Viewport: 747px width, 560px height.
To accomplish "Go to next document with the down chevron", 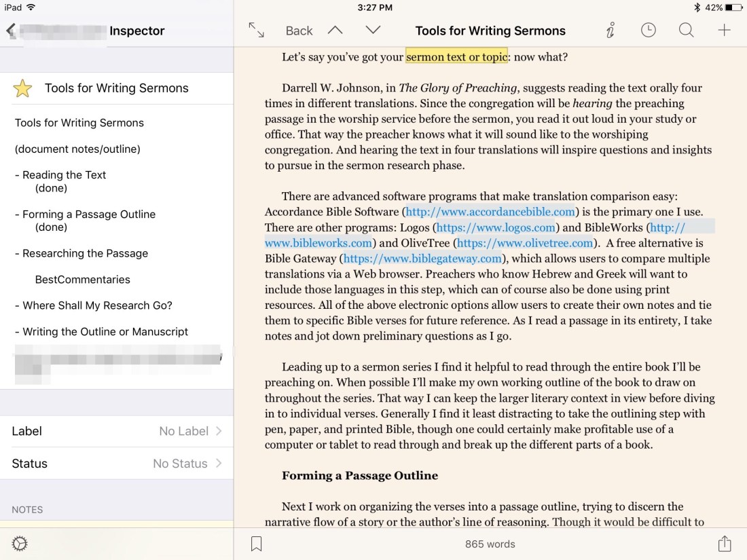I will [x=372, y=30].
